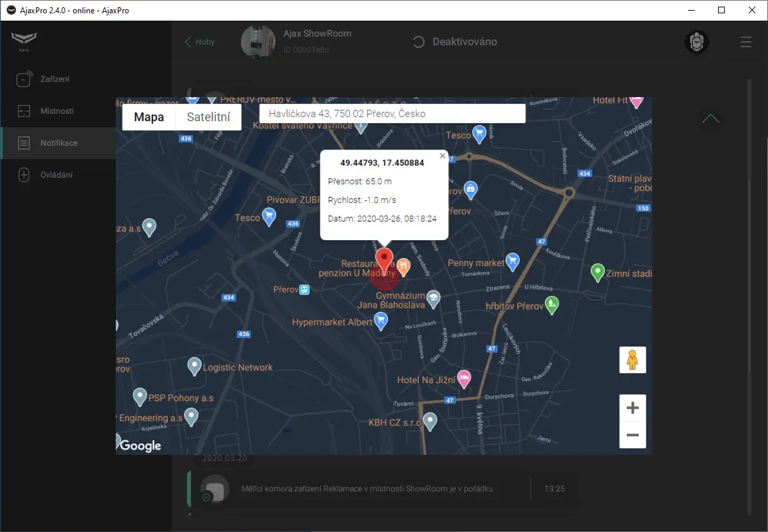Switch map to Mapa view

click(x=148, y=117)
